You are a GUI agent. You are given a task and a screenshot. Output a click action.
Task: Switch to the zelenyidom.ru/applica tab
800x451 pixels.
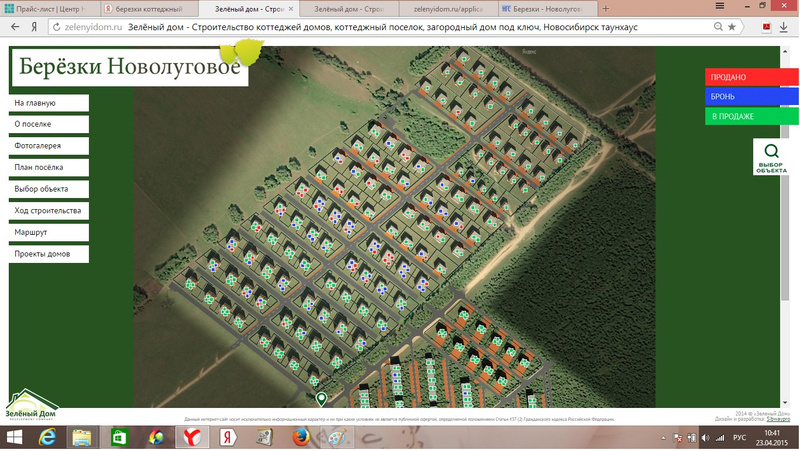[x=448, y=9]
